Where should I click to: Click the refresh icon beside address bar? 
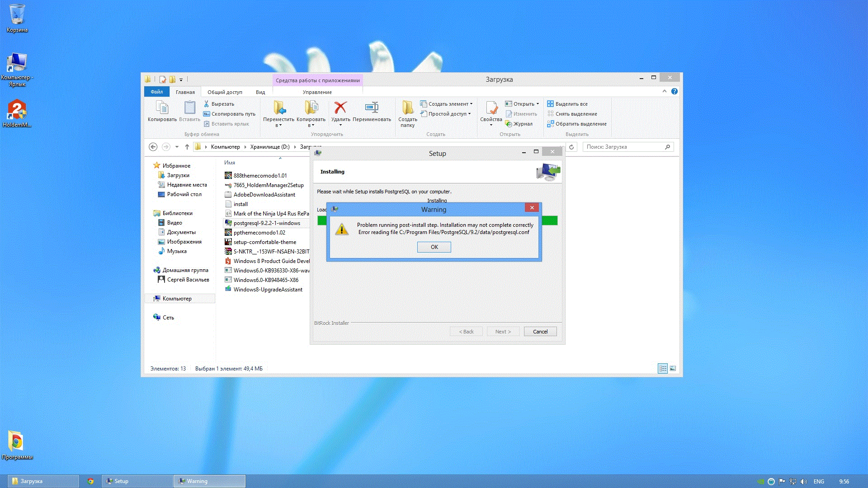coord(571,147)
